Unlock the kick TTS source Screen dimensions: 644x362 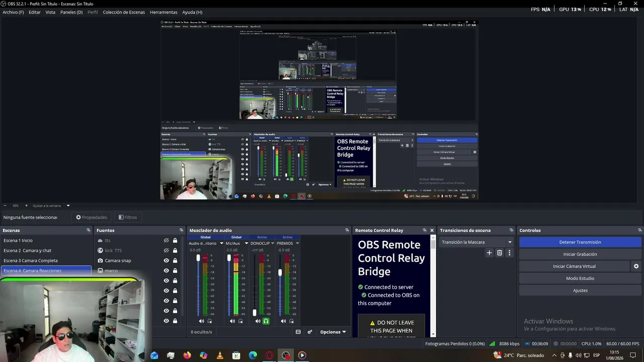point(175,250)
